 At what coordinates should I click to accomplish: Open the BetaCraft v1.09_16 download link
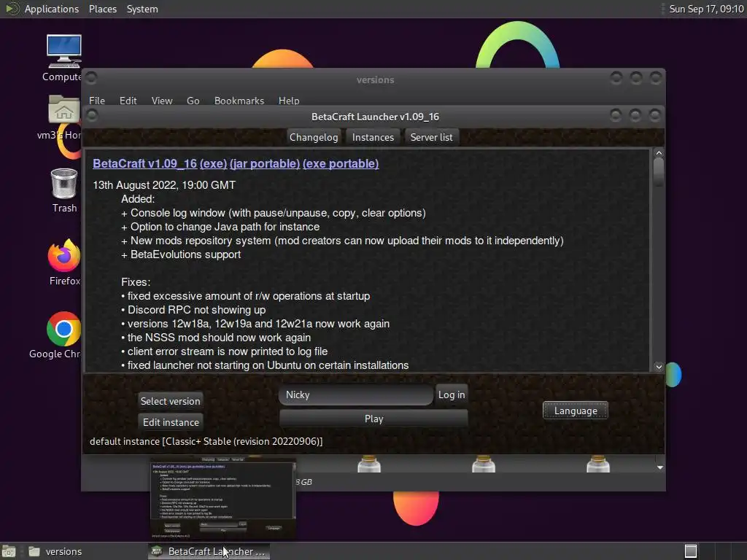point(145,163)
